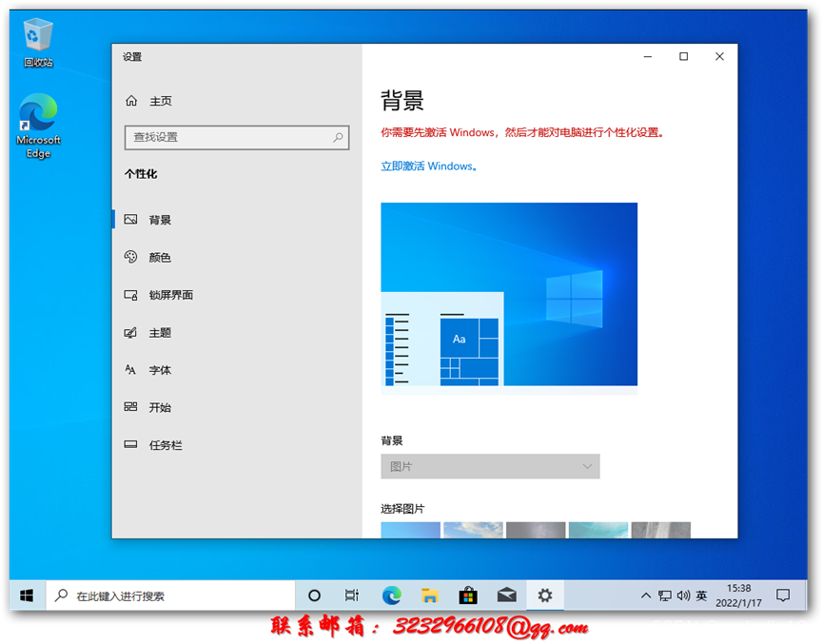Go to 开始 settings page
Image resolution: width=823 pixels, height=644 pixels.
(160, 407)
